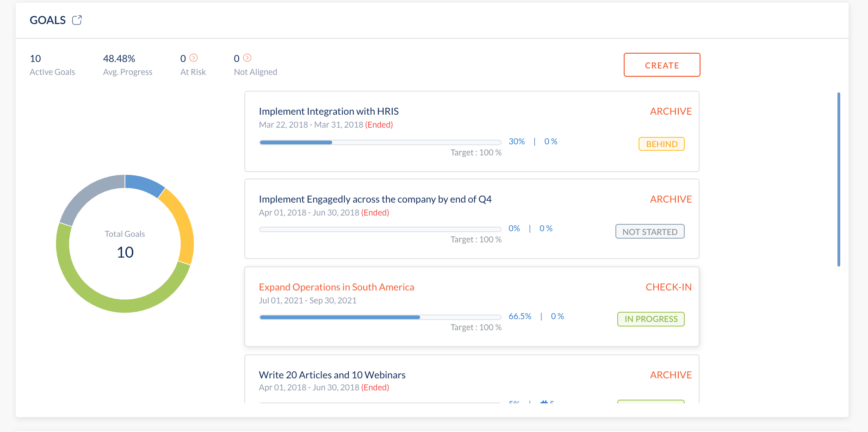
Task: Click the HRIS goal progress bar
Action: (380, 142)
